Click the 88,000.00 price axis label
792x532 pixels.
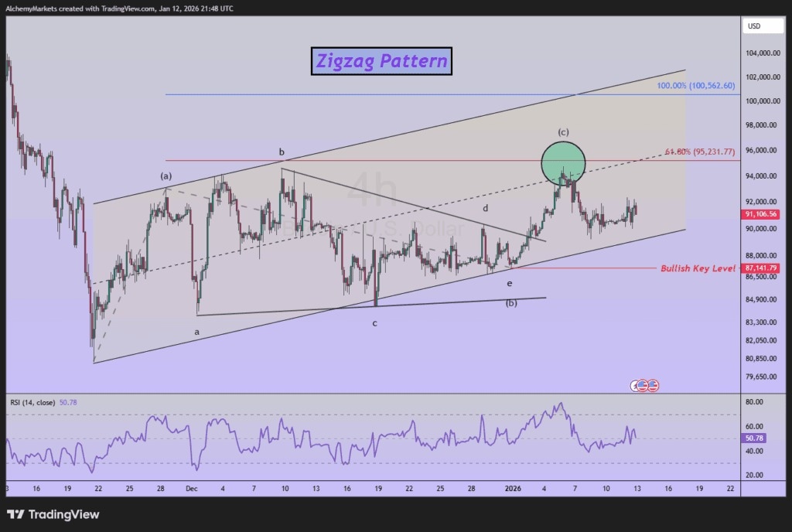tap(761, 255)
